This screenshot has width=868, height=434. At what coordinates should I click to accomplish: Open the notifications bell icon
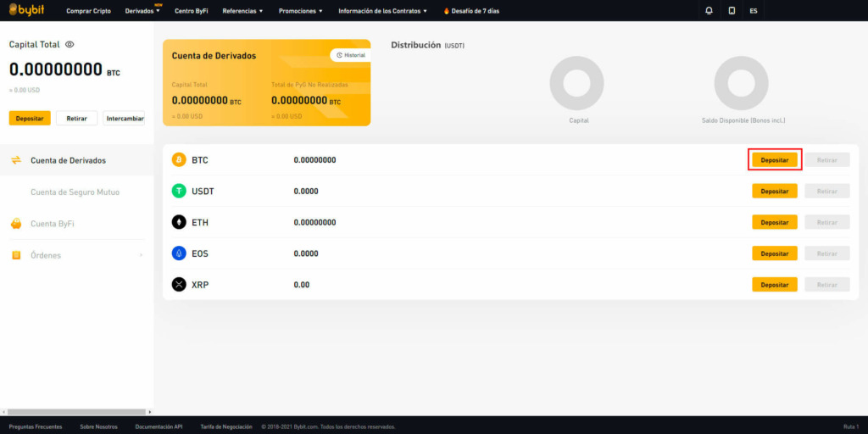coord(709,11)
